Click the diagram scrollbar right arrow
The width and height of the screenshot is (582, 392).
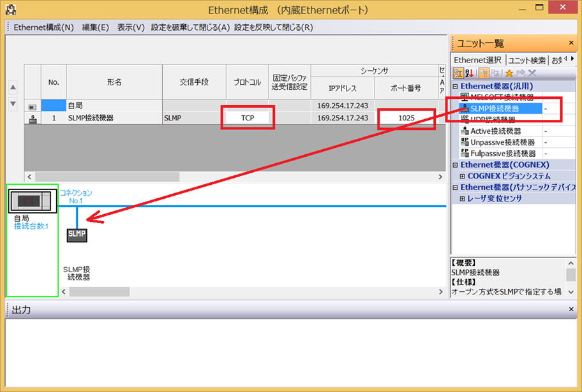coord(440,292)
